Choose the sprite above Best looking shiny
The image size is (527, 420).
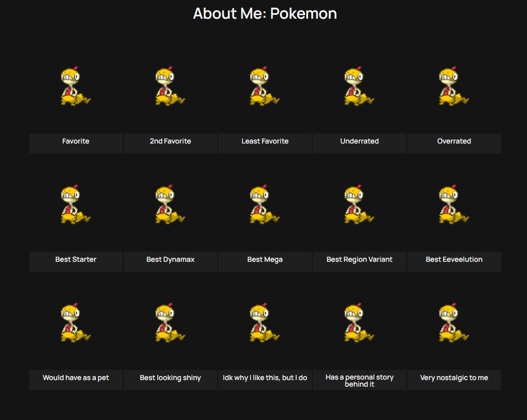pyautogui.click(x=170, y=322)
